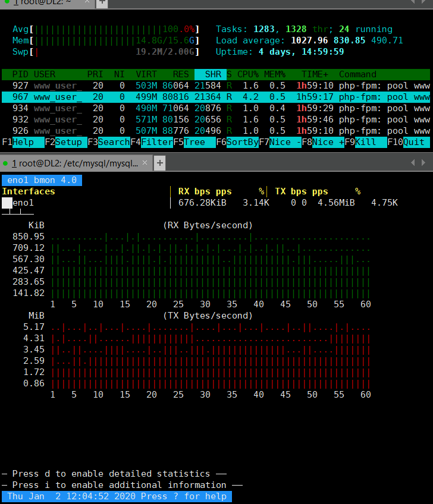Click Nice - to lower process niceness

pyautogui.click(x=285, y=142)
